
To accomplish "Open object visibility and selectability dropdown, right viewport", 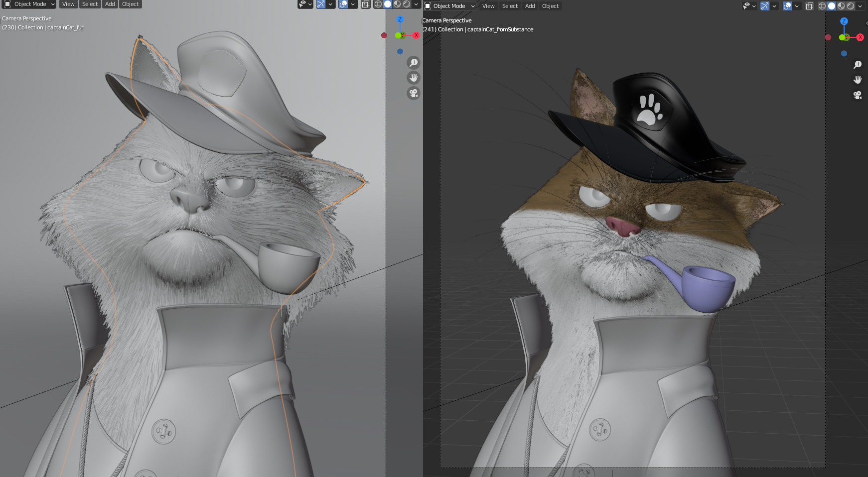I will click(749, 6).
